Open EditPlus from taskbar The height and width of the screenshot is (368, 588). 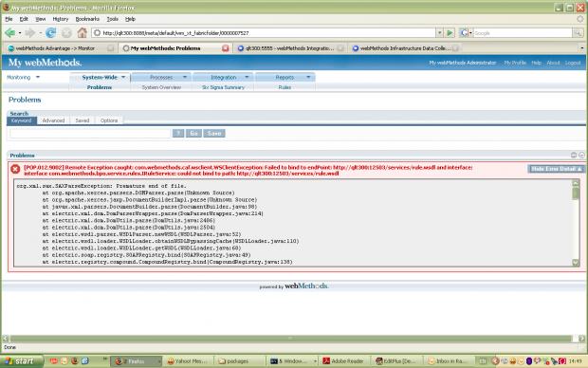pyautogui.click(x=396, y=360)
